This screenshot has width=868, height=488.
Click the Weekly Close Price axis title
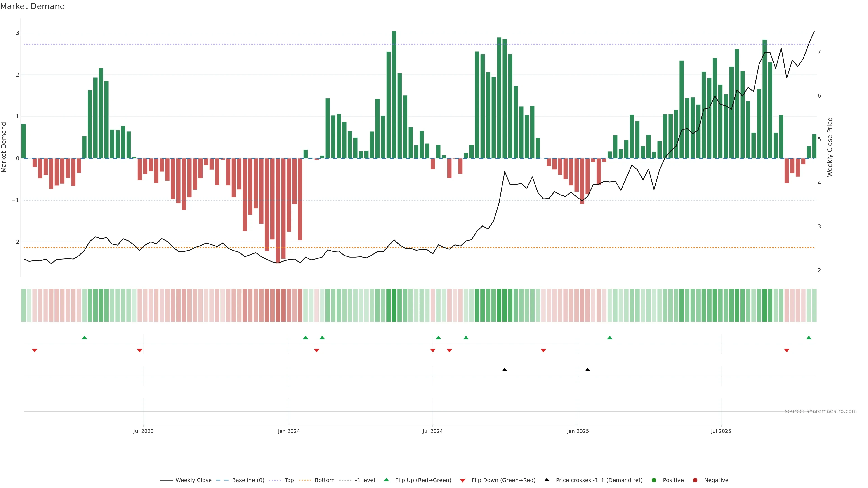tap(830, 147)
